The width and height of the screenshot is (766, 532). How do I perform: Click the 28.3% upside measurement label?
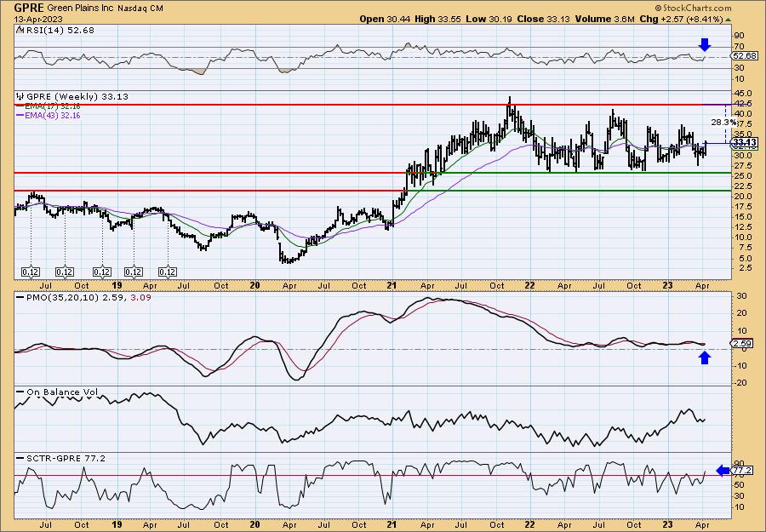click(724, 122)
